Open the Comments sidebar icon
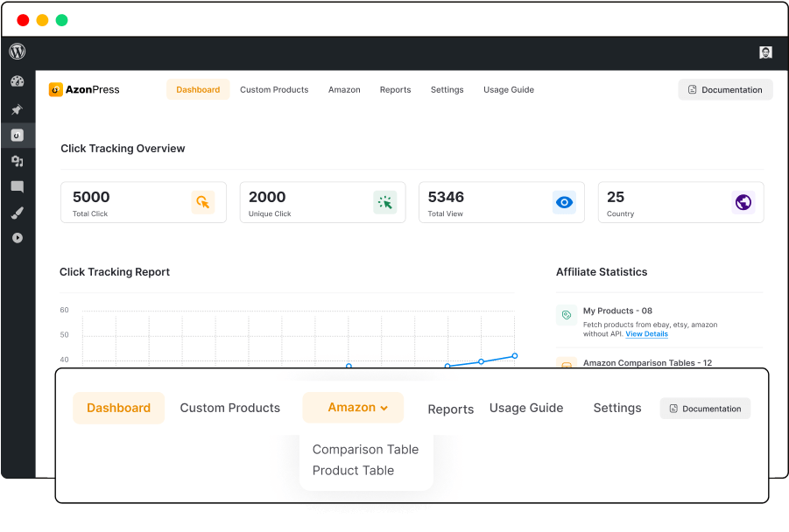The height and width of the screenshot is (532, 789). point(18,186)
